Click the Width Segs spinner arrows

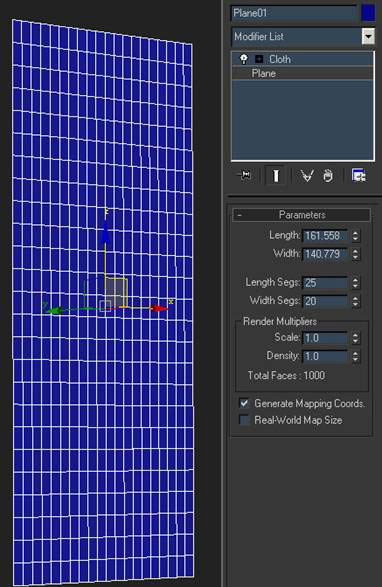click(355, 301)
